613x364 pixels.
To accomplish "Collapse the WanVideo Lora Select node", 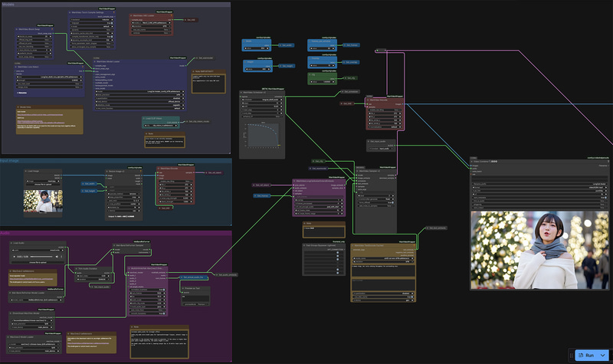I will pyautogui.click(x=16, y=67).
